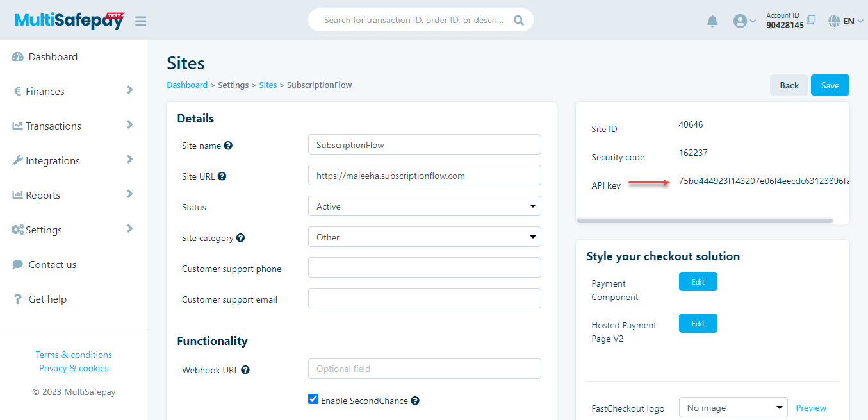
Task: Copy the Account ID with copy icon
Action: (x=811, y=20)
